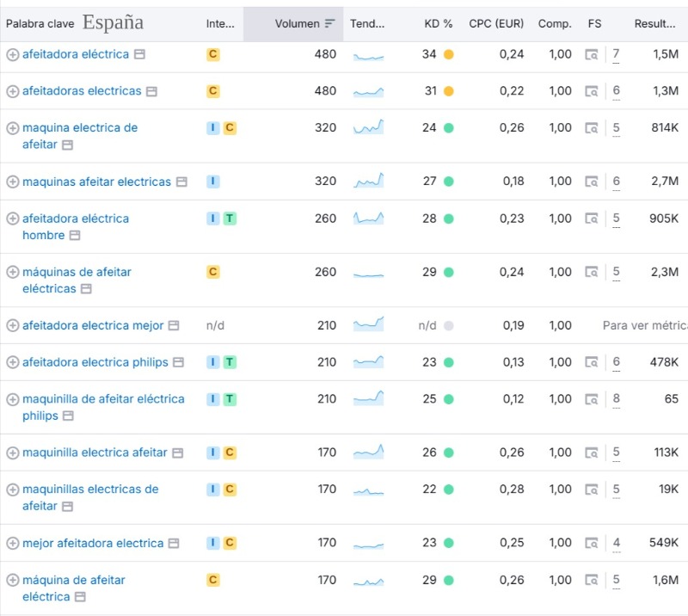Click the plus icon beside "maquinas afeitar electricas"
This screenshot has width=688, height=616.
(12, 182)
